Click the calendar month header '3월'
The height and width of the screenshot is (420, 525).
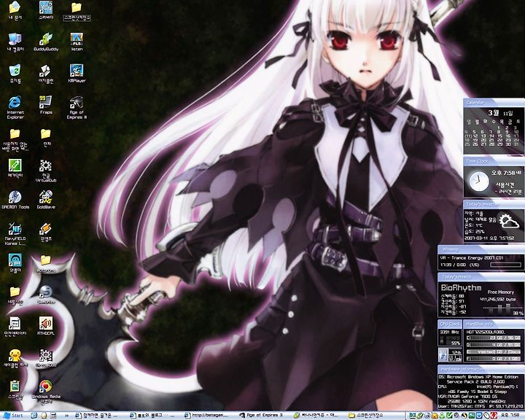click(x=493, y=113)
